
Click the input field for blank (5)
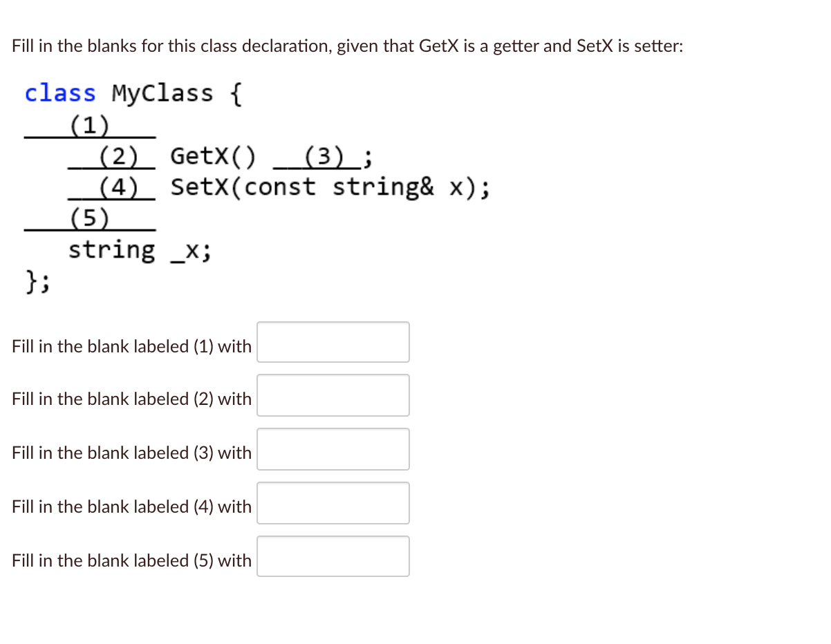333,556
